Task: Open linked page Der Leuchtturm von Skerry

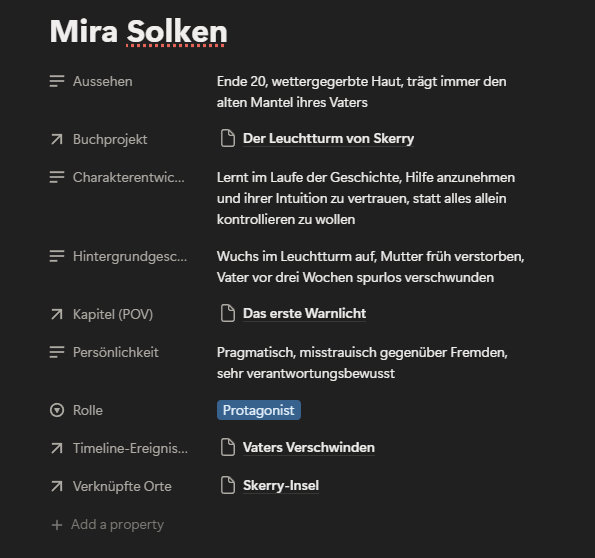Action: [x=328, y=139]
